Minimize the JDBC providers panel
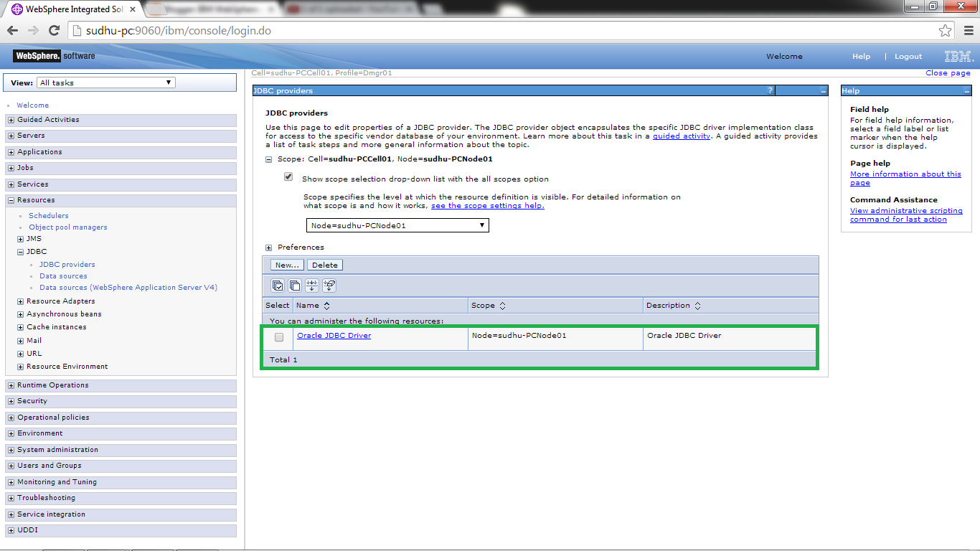Image resolution: width=980 pixels, height=551 pixels. tap(824, 90)
